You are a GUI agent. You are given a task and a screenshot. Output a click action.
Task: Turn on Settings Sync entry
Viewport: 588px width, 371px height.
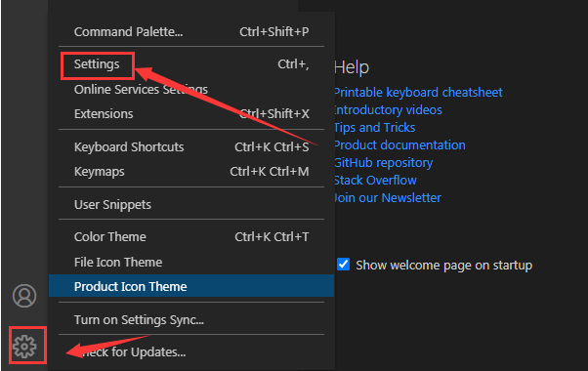click(191, 319)
